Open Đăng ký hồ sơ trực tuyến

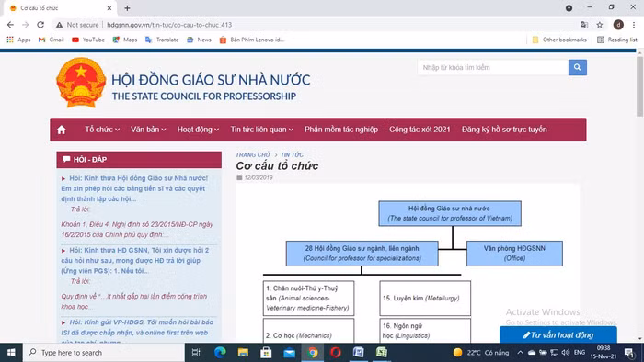(504, 130)
